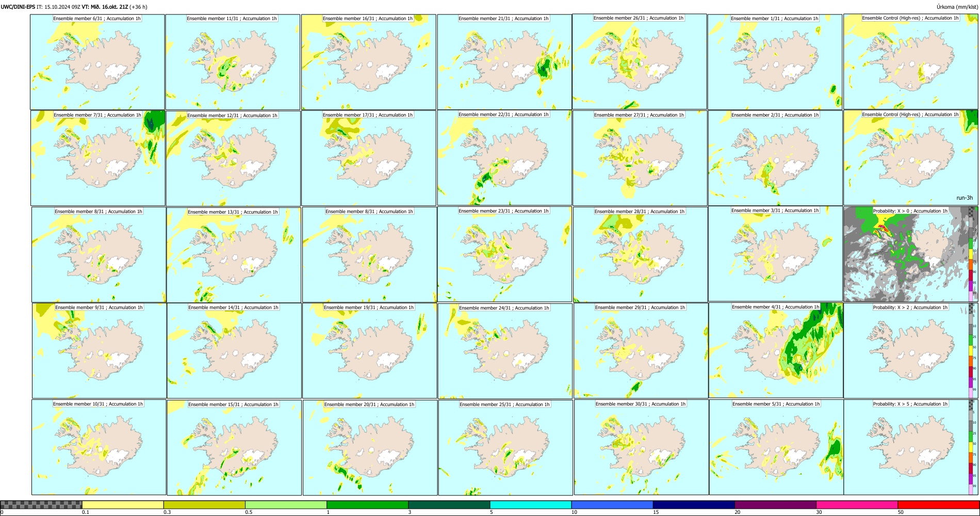Viewport: 980px width, 516px height.
Task: Click the 'VT: Mið. 16.okt. 21Z' valid time
Action: (x=105, y=7)
